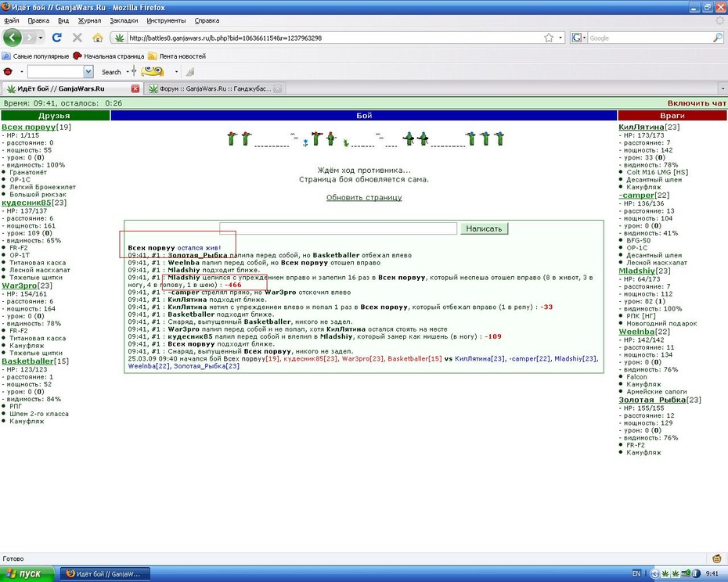This screenshot has height=582, width=728.
Task: Click the first hemp leaf tray icon
Action: pyautogui.click(x=665, y=573)
